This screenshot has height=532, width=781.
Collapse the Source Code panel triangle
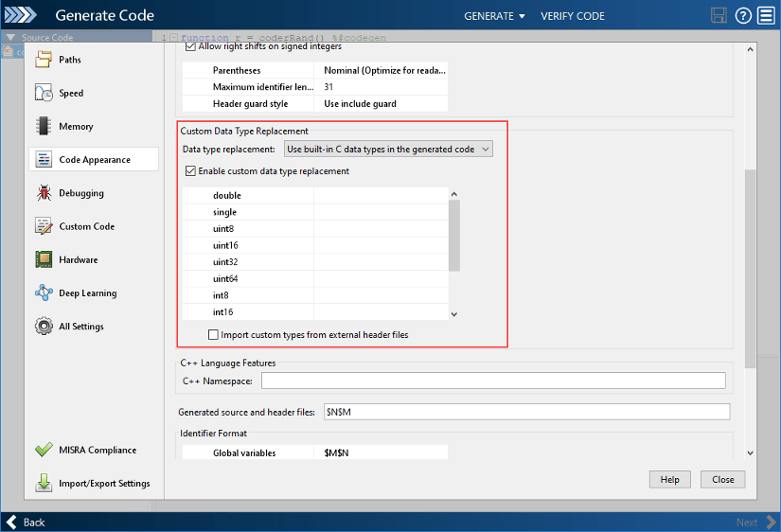coord(10,37)
